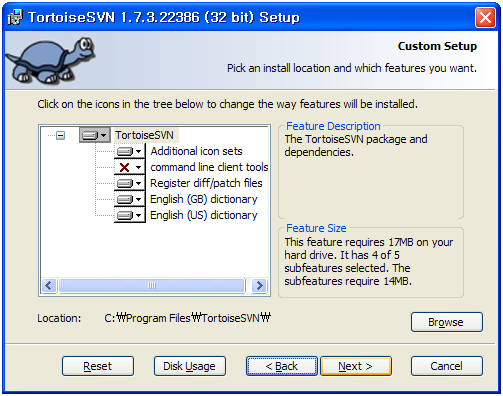The width and height of the screenshot is (503, 396).
Task: Click the horizontal scrollbar thumb
Action: [152, 286]
